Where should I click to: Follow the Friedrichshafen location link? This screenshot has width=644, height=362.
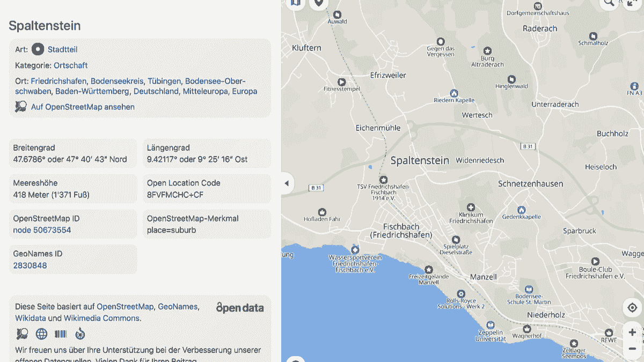coord(58,81)
